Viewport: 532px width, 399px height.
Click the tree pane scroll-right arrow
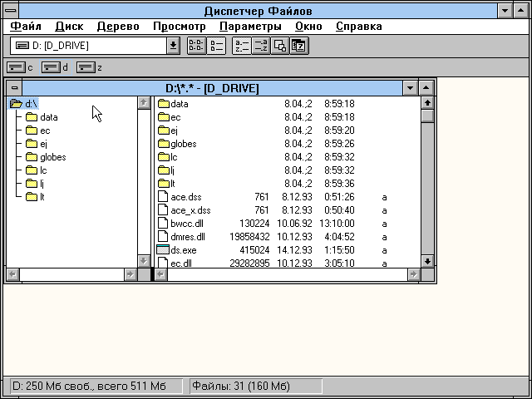[x=131, y=273]
